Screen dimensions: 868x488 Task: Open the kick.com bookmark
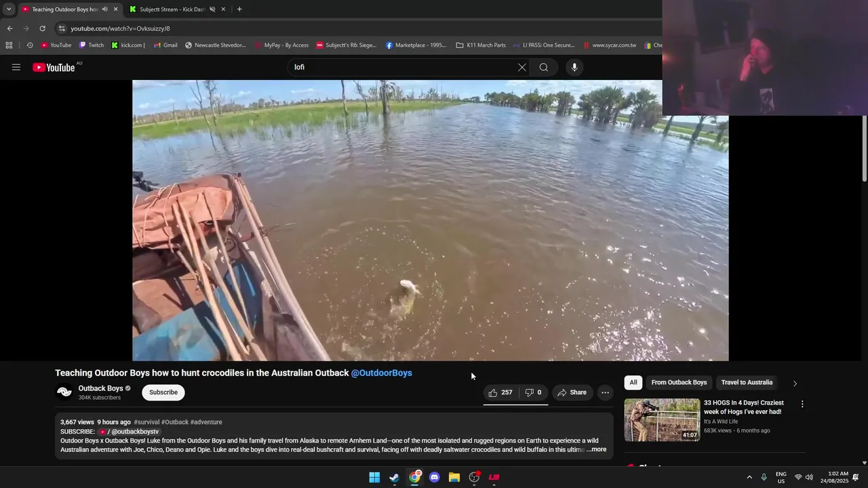(128, 45)
